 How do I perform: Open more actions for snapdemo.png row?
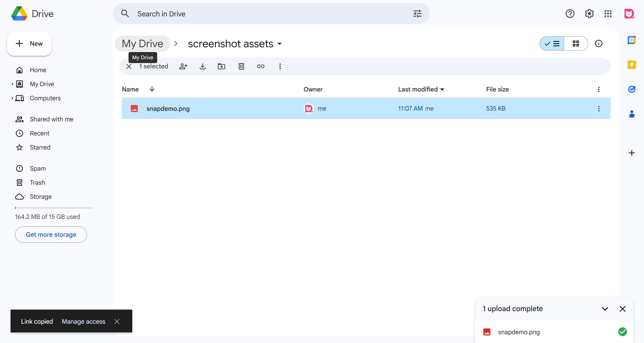pyautogui.click(x=599, y=109)
